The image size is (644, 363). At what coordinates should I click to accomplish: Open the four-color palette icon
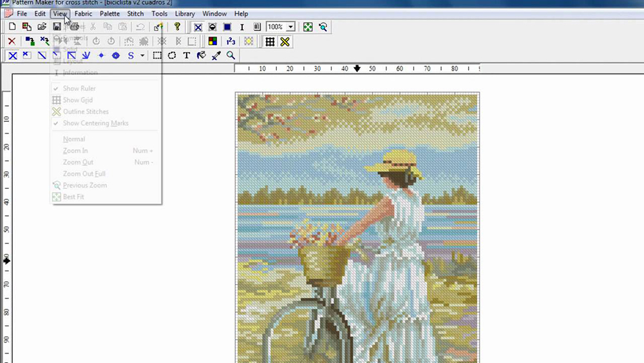(213, 41)
